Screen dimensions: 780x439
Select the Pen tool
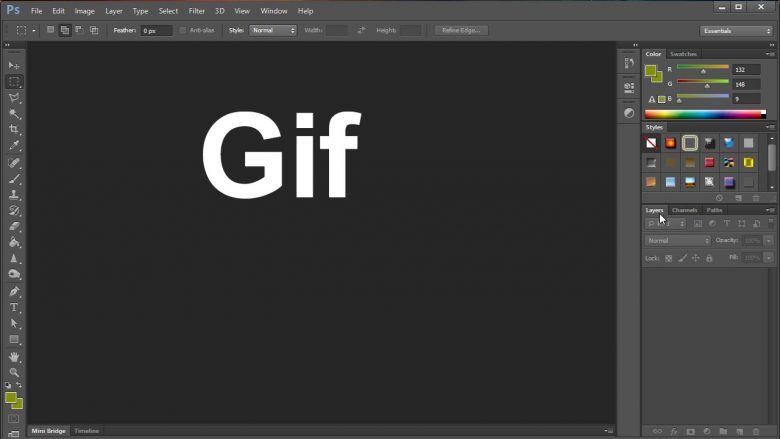14,291
